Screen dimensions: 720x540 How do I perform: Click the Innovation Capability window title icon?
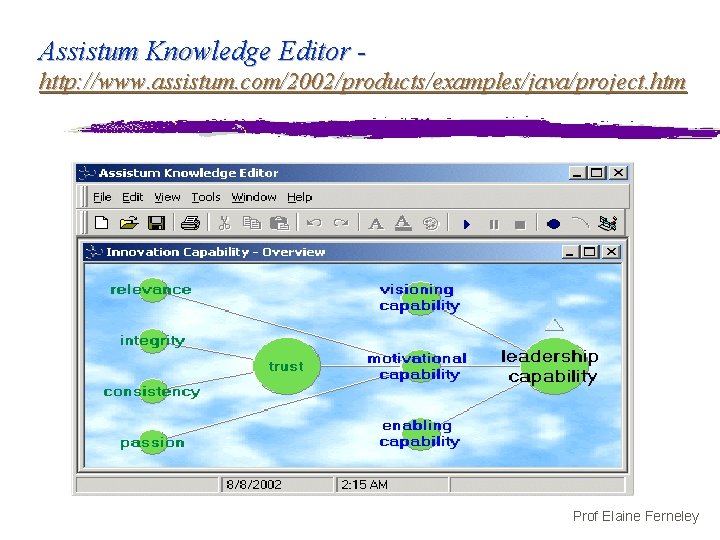coord(94,252)
